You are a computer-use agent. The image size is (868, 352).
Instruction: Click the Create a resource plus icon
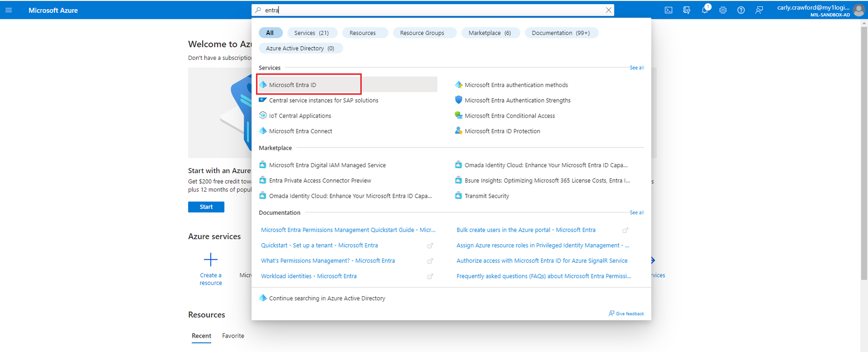click(211, 259)
